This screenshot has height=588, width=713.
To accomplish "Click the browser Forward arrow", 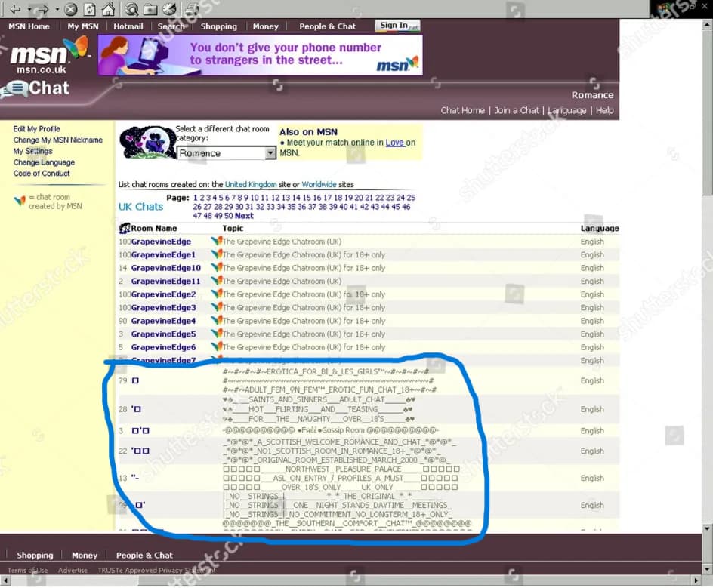I will (44, 9).
